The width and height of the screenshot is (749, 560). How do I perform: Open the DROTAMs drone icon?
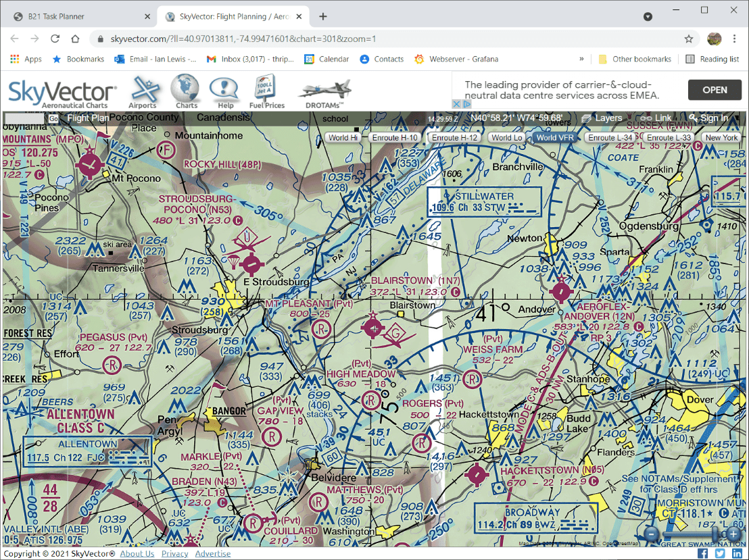[x=325, y=94]
